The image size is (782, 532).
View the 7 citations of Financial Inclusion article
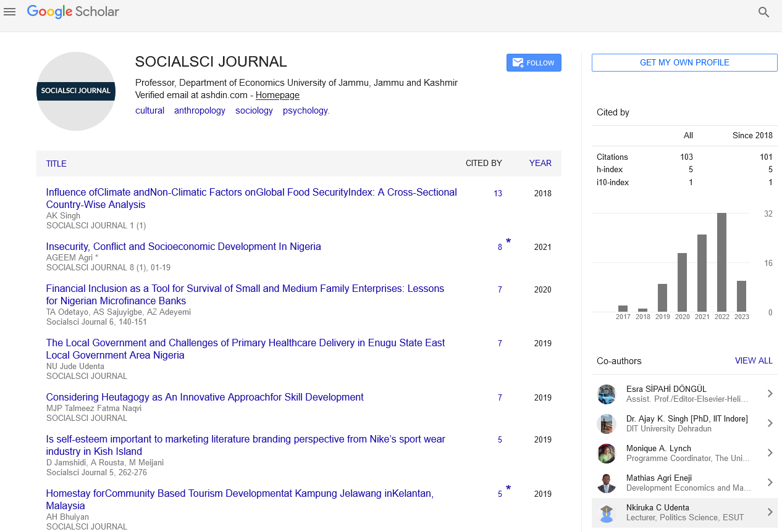pyautogui.click(x=500, y=289)
